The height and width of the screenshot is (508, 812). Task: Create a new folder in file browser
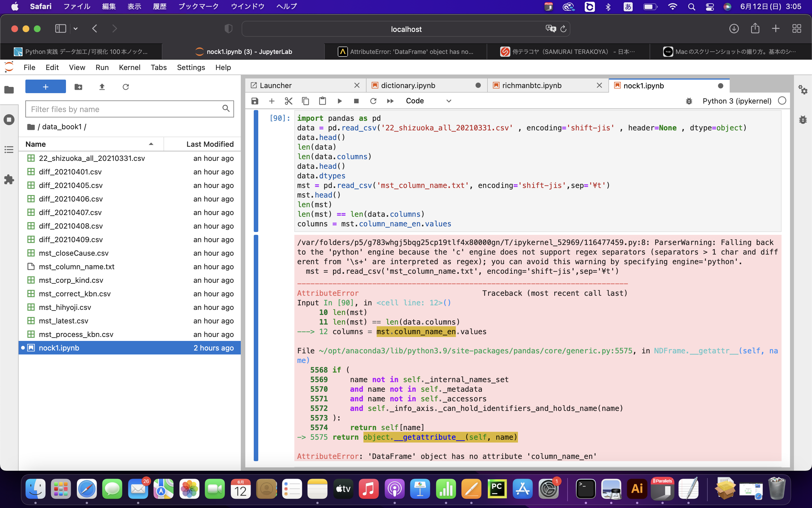[x=78, y=87]
